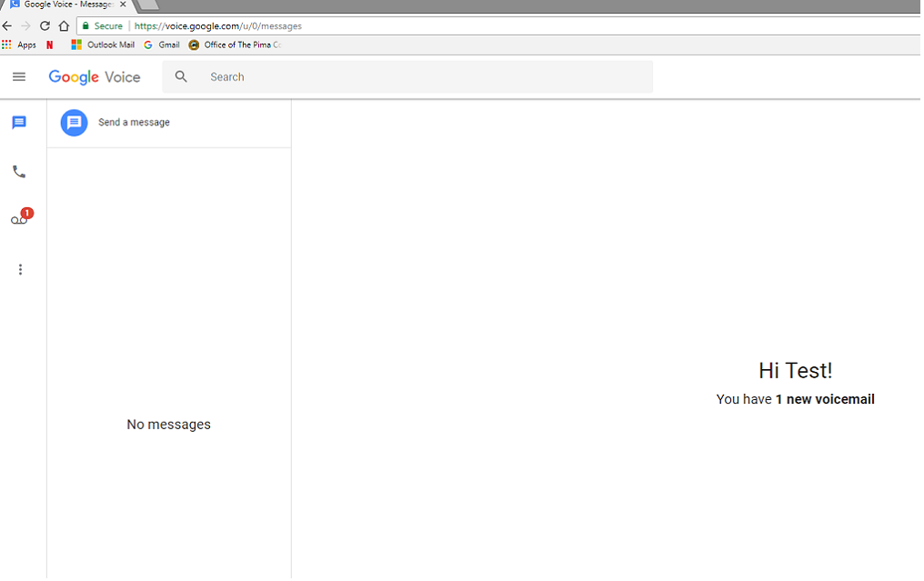Open the Calls sidebar tab
This screenshot has width=924, height=581.
click(19, 172)
